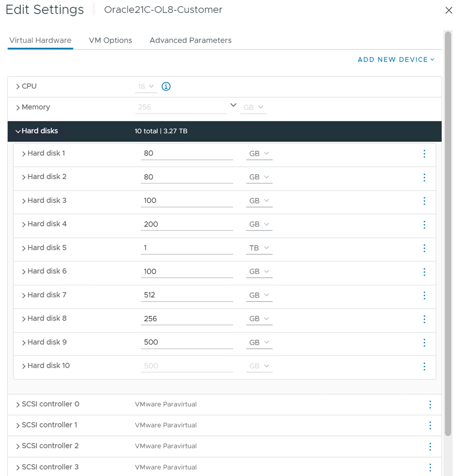
Task: Click the Hard disk 7 size field
Action: [186, 295]
